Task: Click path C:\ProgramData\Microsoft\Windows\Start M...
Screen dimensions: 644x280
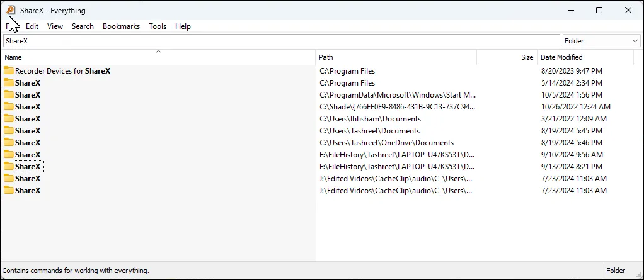Action: point(398,95)
